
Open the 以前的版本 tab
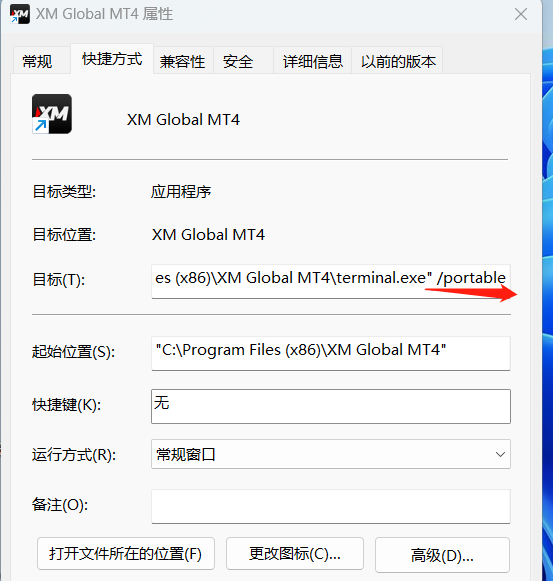pyautogui.click(x=398, y=61)
